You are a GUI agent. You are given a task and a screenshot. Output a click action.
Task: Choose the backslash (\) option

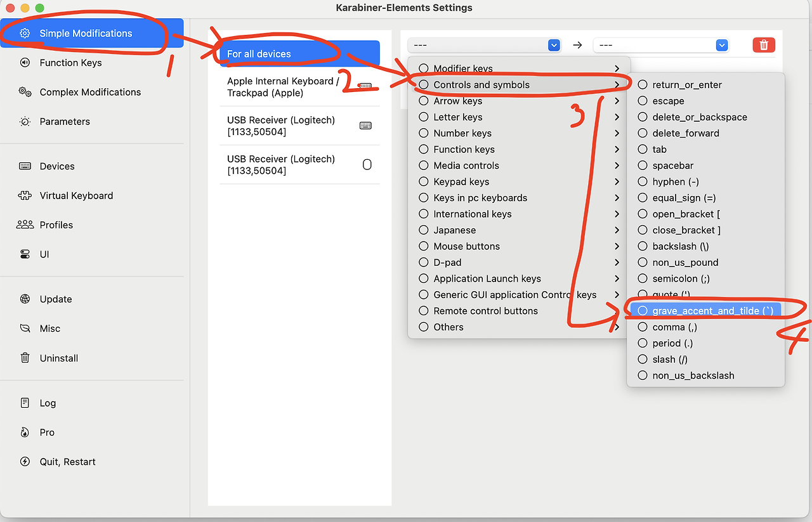(x=705, y=247)
